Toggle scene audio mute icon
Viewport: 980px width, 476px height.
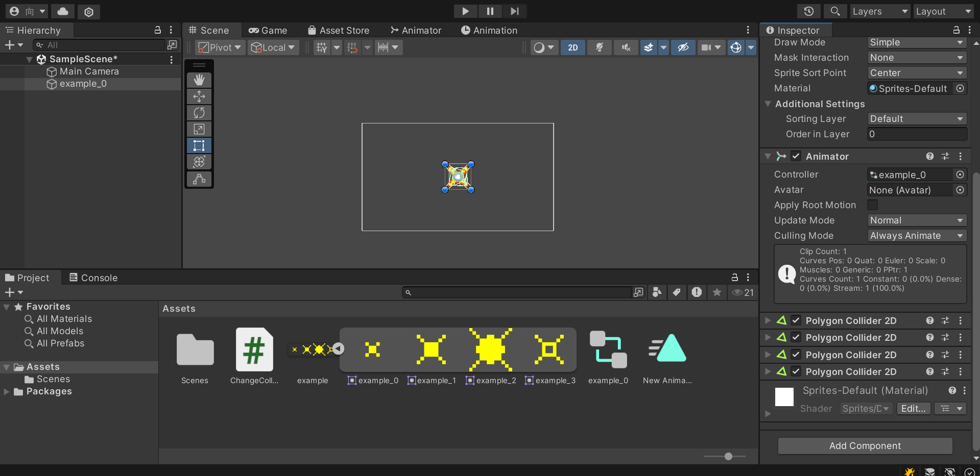(626, 47)
